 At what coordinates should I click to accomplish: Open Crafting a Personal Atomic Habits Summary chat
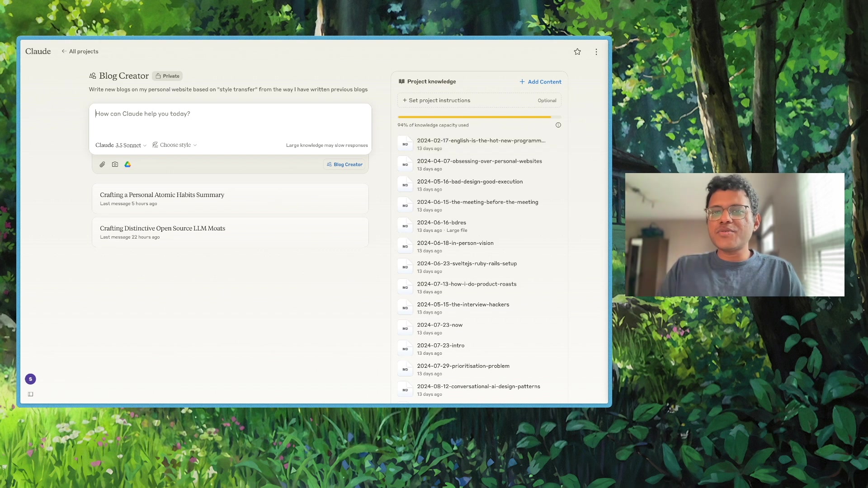tap(230, 199)
